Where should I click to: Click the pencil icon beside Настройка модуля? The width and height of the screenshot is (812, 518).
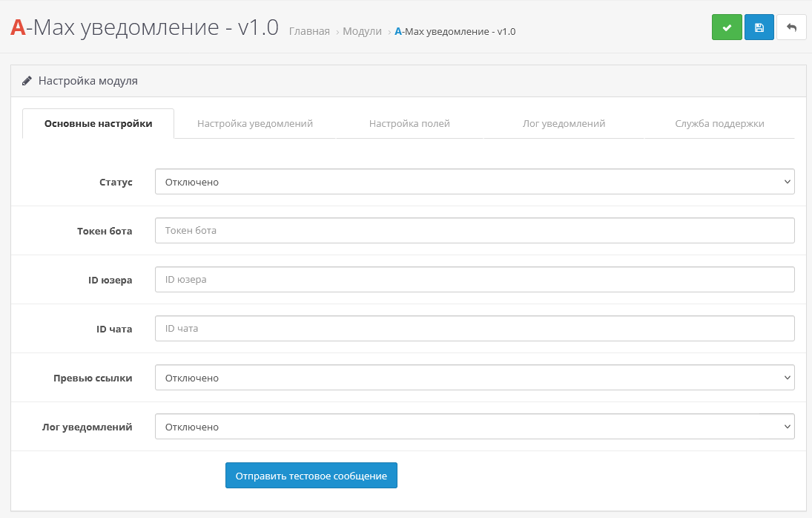tap(27, 81)
